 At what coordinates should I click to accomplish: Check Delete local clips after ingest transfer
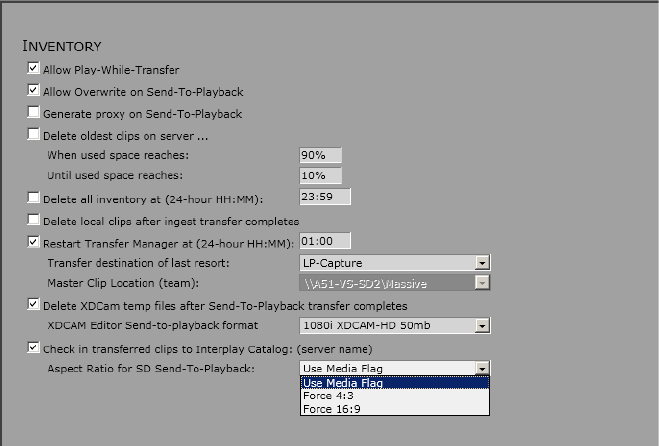click(x=33, y=220)
